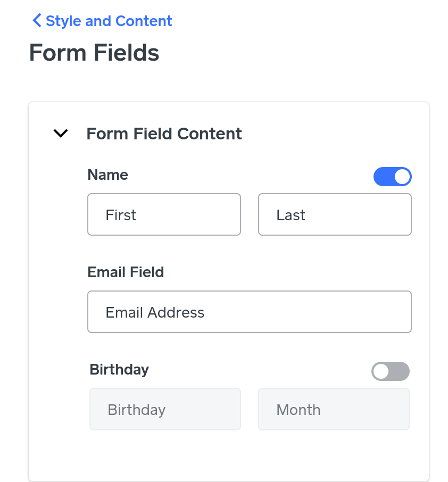Go back to Style and Content
This screenshot has width=448, height=482.
pos(109,21)
